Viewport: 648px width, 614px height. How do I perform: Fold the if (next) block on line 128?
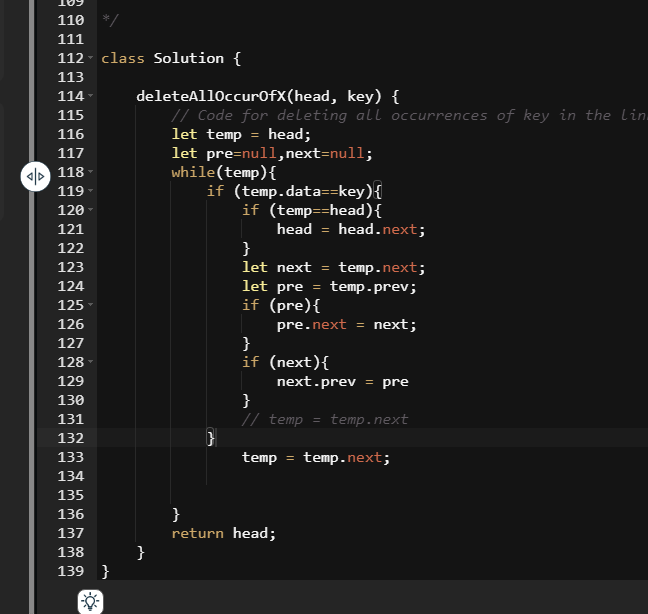[x=91, y=362]
